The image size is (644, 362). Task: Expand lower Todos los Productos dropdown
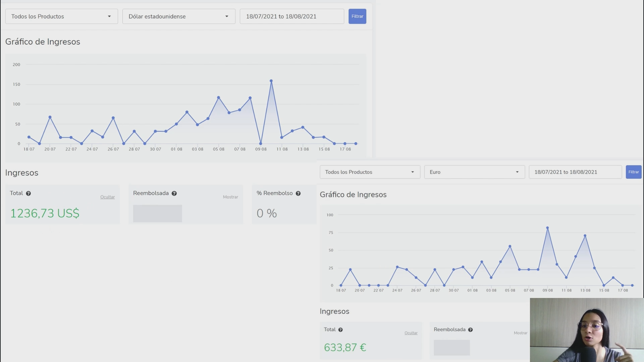(x=370, y=172)
